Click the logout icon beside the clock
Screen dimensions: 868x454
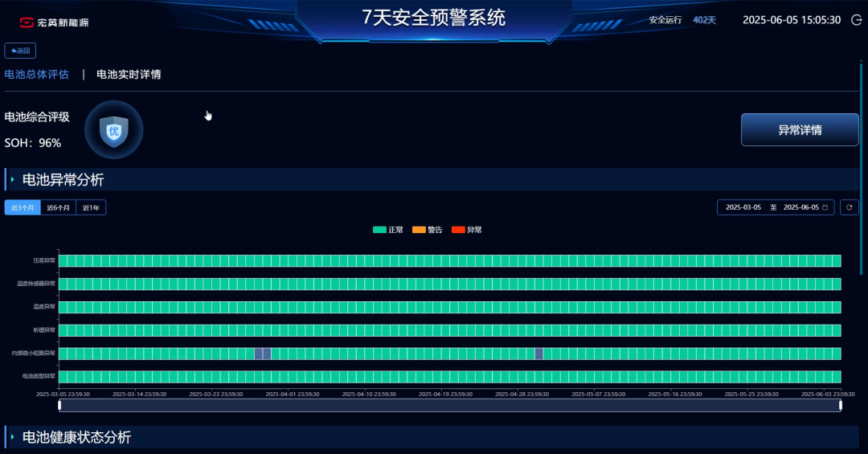[x=856, y=20]
